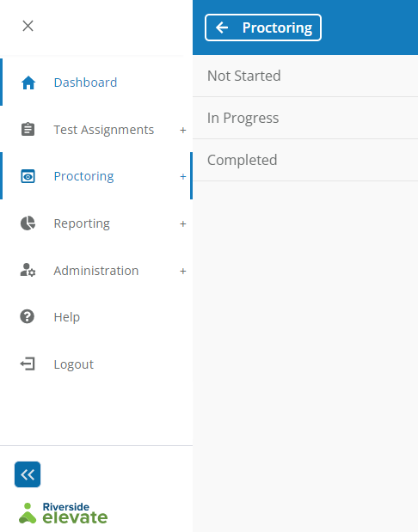
Task: Click the Dashboard home icon
Action: tap(28, 83)
